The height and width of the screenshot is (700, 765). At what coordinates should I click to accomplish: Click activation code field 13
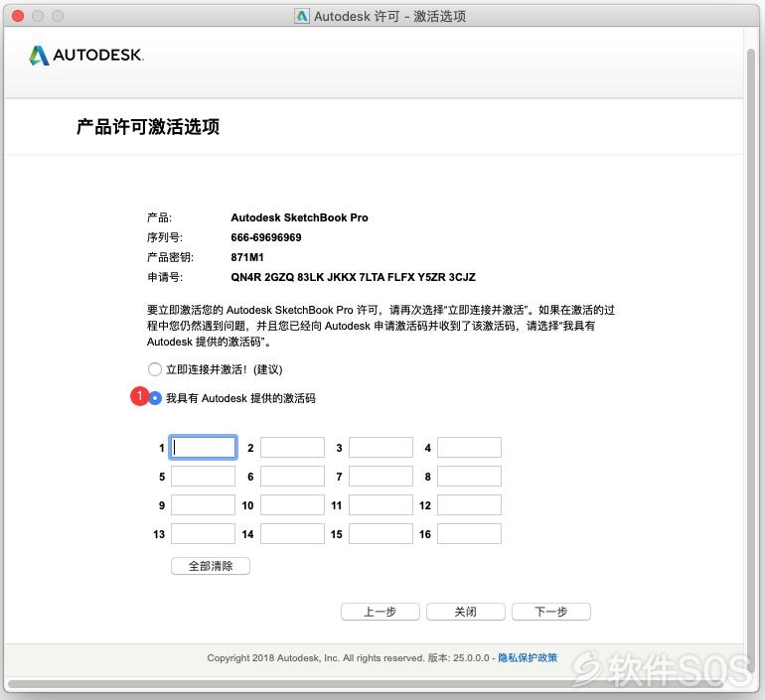click(x=203, y=534)
